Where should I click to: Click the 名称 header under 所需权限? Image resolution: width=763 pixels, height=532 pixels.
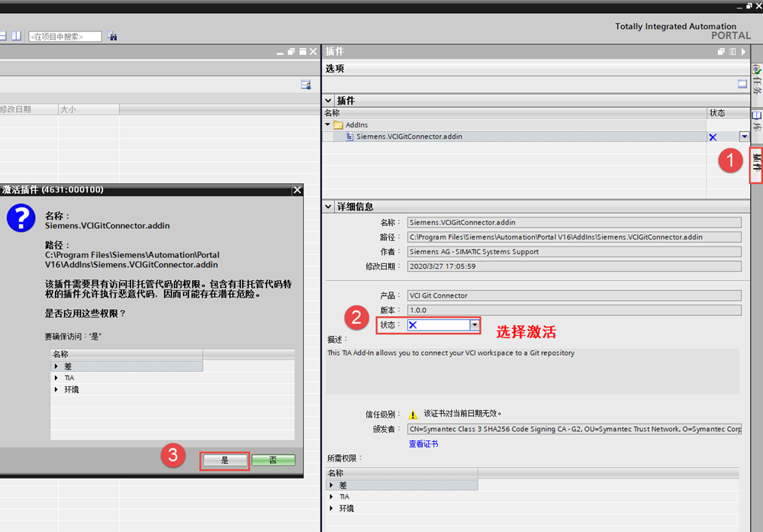[402, 472]
